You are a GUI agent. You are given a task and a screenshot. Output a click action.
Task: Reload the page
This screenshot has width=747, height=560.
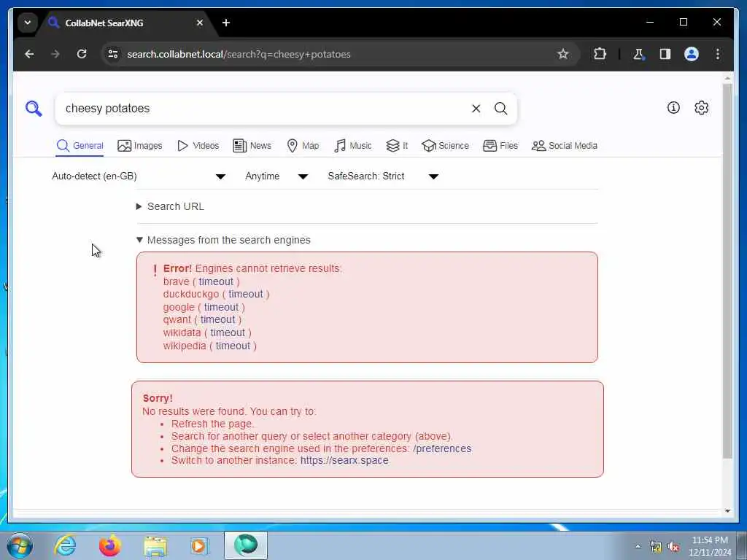point(82,54)
